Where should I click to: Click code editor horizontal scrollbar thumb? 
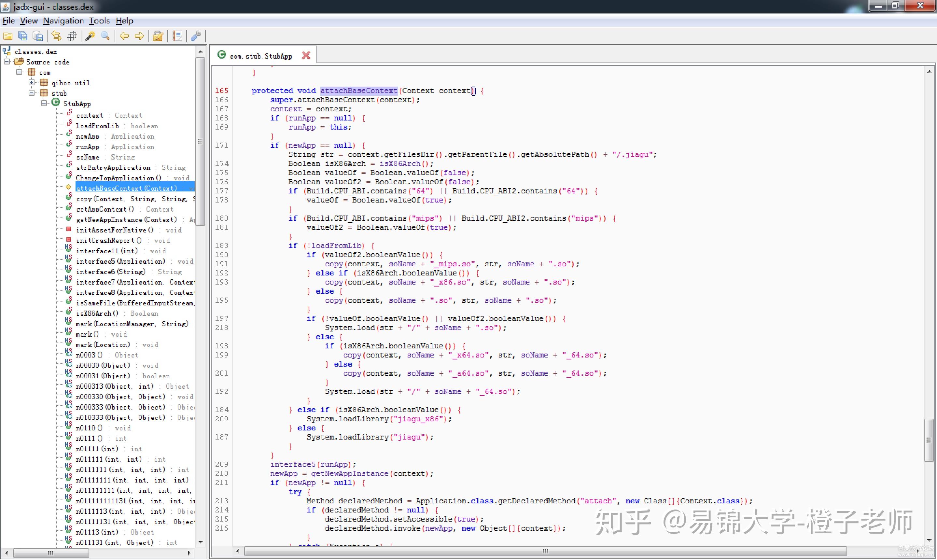545,551
